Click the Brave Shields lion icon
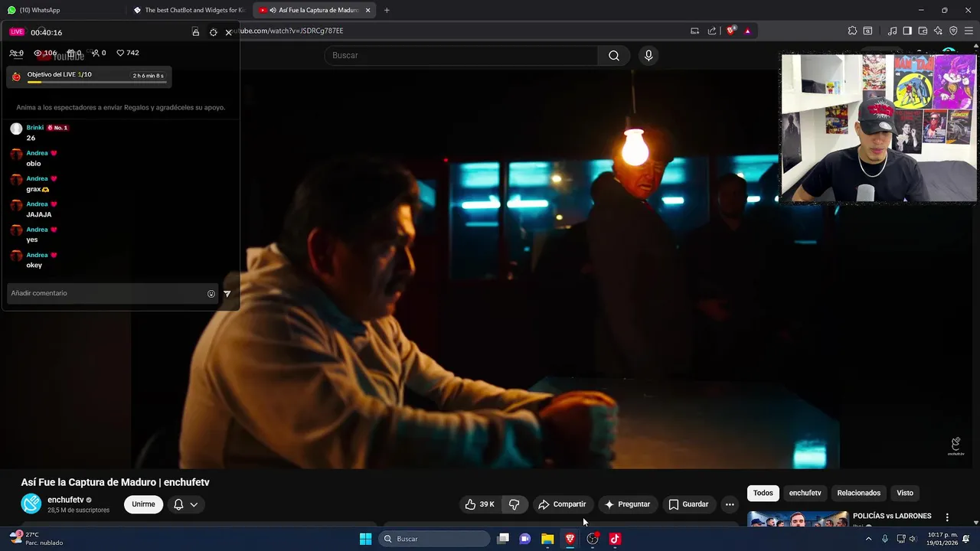Screen dimensions: 980x551 point(731,31)
